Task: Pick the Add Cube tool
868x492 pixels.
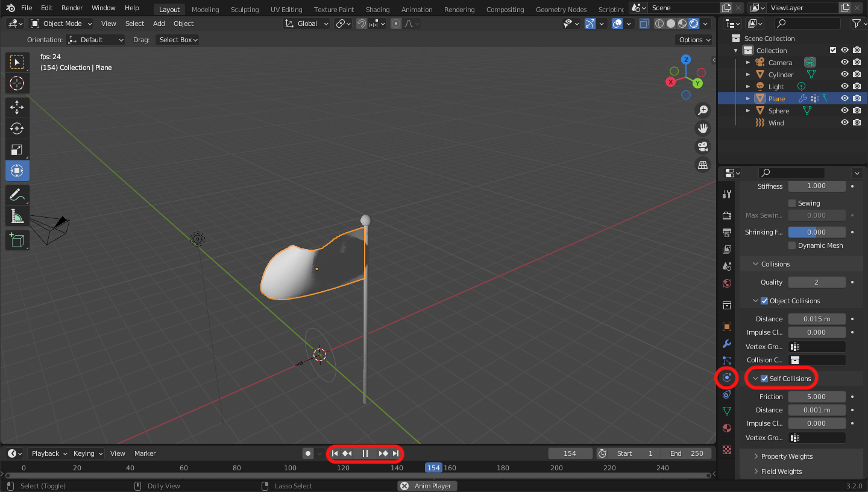Action: pos(17,240)
